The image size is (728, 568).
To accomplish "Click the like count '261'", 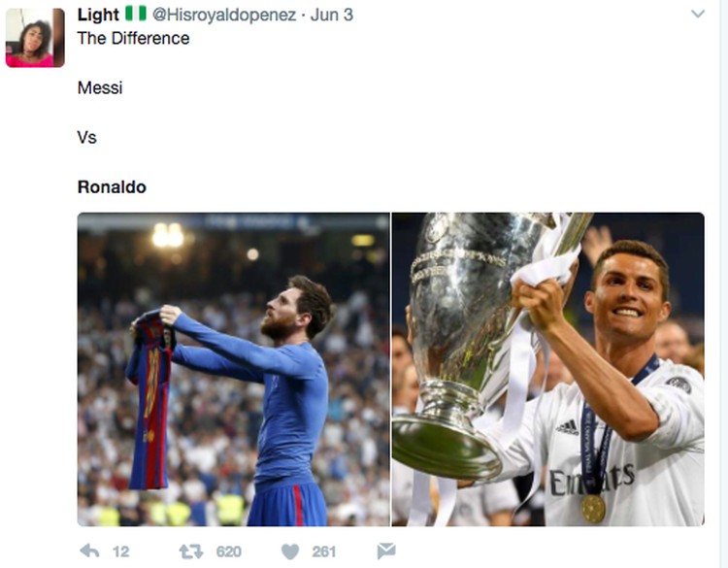I will coord(324,551).
